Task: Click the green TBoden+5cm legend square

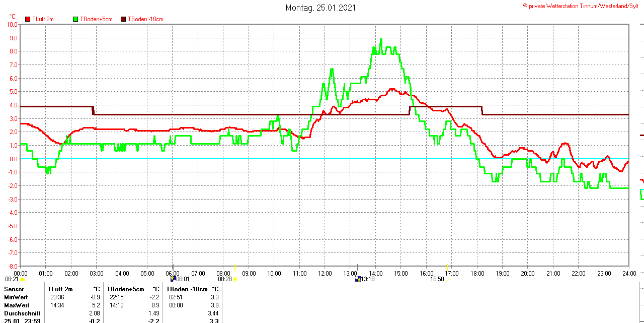Action: pos(76,19)
